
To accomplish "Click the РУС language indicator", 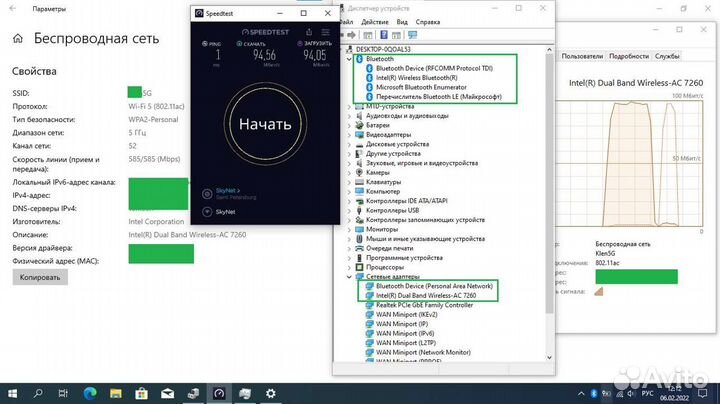I will [x=647, y=393].
